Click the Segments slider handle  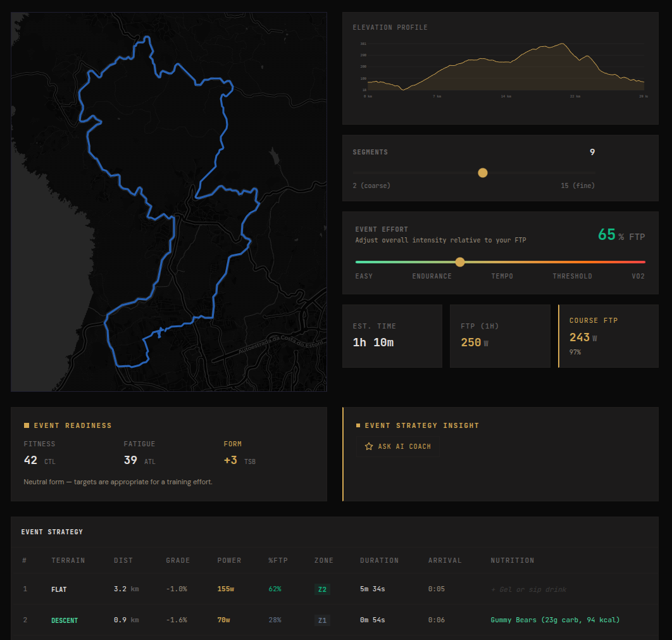[x=483, y=173]
